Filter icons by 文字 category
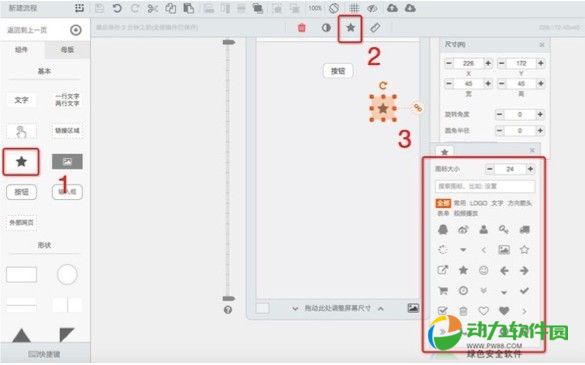This screenshot has width=585, height=365. point(497,203)
